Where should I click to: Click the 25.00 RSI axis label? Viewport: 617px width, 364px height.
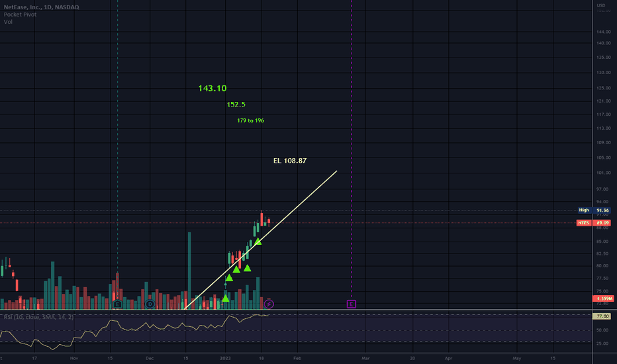tap(602, 343)
